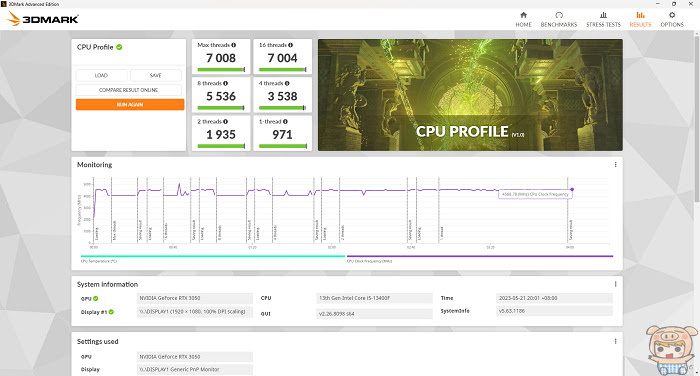The width and height of the screenshot is (700, 376).
Task: Select the purple CPU Clock Frequency legend bar
Action: [x=480, y=256]
